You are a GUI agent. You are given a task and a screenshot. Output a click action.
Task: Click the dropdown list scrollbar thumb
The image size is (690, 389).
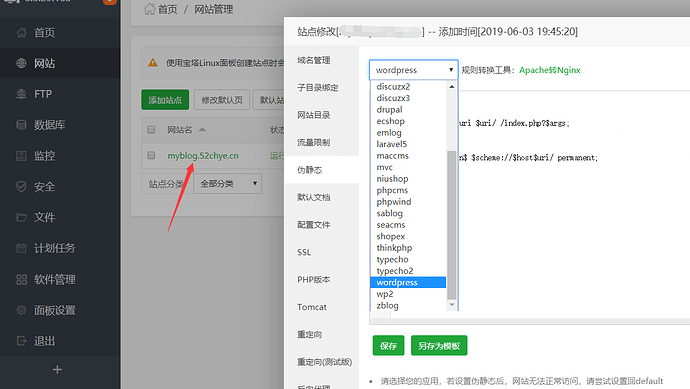click(x=451, y=225)
